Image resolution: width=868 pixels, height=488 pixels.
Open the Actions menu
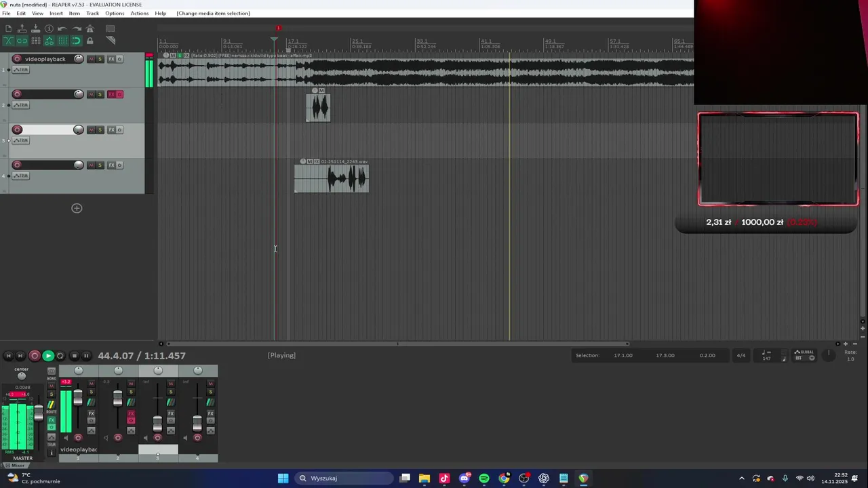point(139,14)
